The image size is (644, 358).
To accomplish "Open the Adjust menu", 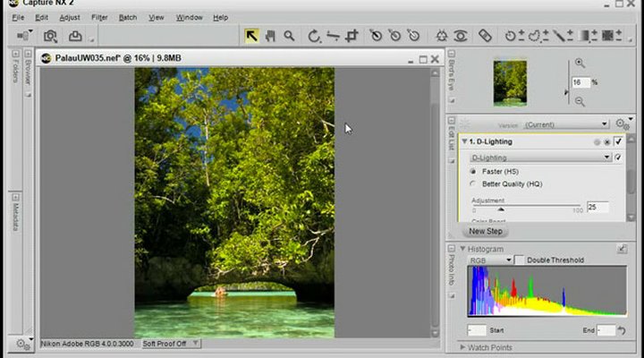I will (70, 18).
